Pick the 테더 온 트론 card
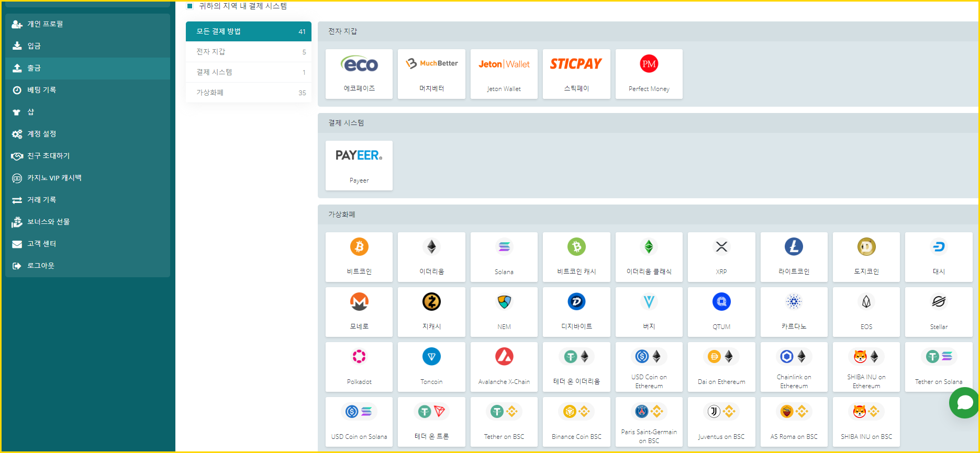This screenshot has height=453, width=980. [x=431, y=422]
